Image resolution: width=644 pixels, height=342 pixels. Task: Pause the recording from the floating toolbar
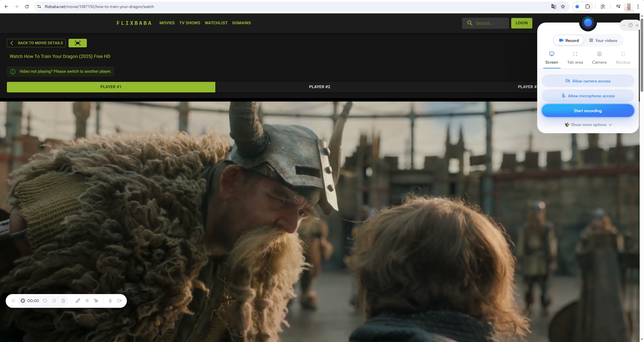point(54,301)
